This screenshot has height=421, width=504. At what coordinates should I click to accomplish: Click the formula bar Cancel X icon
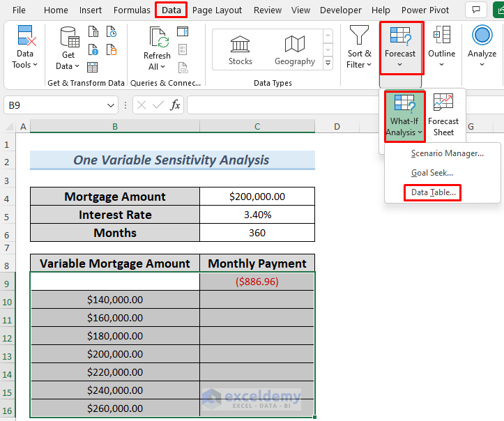pyautogui.click(x=142, y=105)
